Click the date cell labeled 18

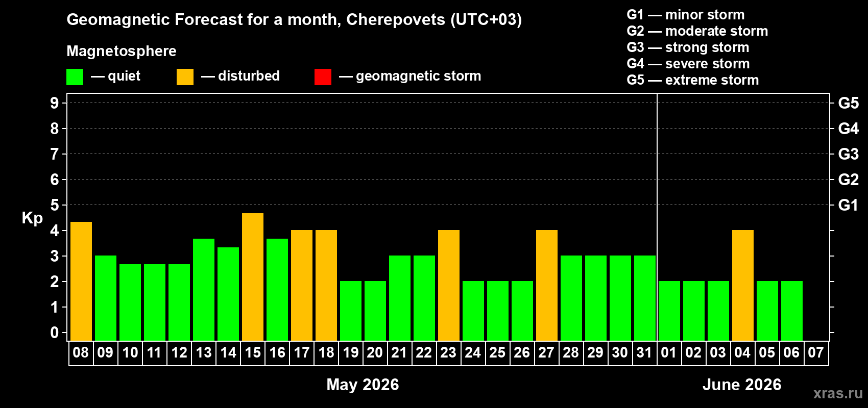pos(326,353)
